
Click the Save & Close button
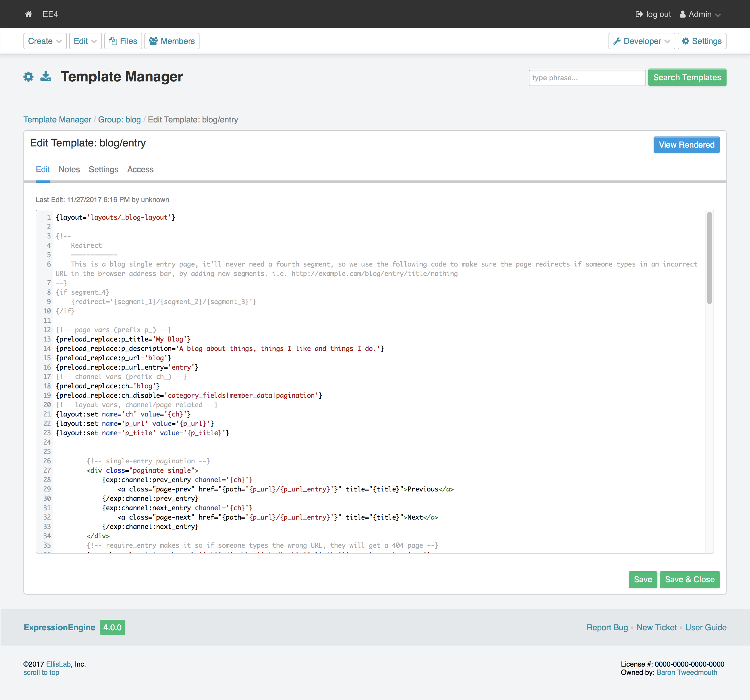(x=690, y=579)
